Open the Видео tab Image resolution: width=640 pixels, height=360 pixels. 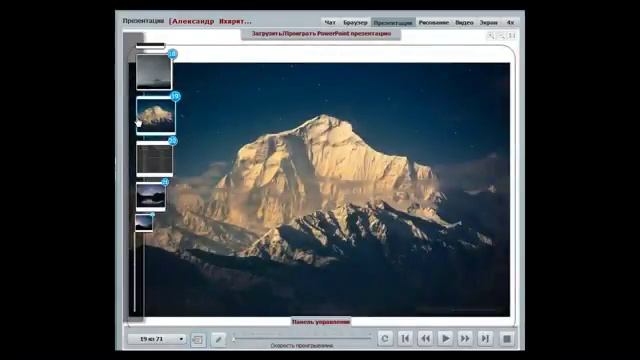(464, 22)
